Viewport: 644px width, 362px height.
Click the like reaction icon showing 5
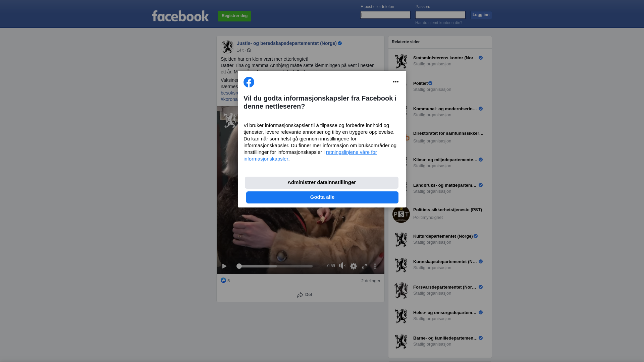223,281
